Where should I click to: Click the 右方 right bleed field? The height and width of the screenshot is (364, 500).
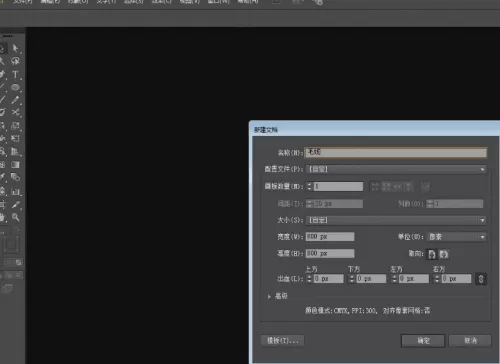tap(456, 279)
